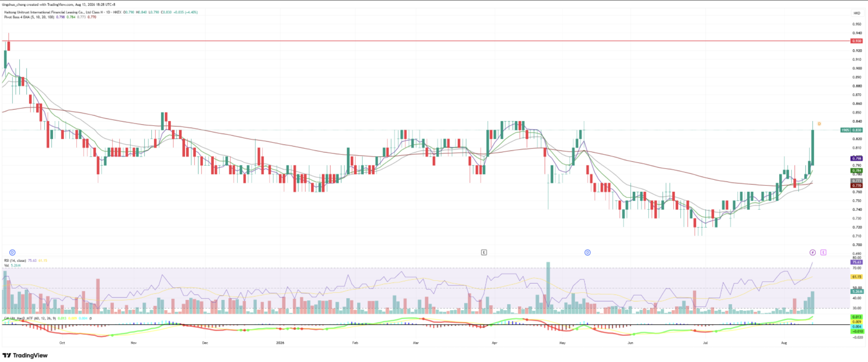868x362 pixels.
Task: Click the 0.950 price-axis level
Action: pos(857,24)
